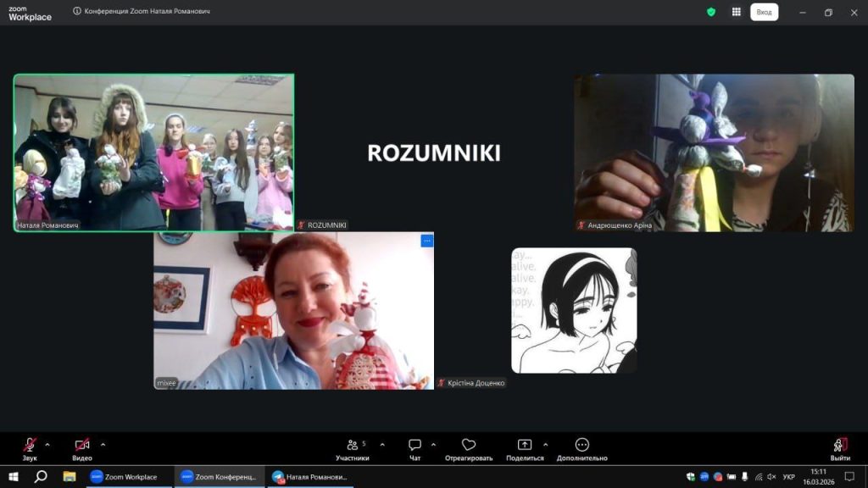Open the Участники participants panel
This screenshot has height=488, width=868.
point(352,446)
